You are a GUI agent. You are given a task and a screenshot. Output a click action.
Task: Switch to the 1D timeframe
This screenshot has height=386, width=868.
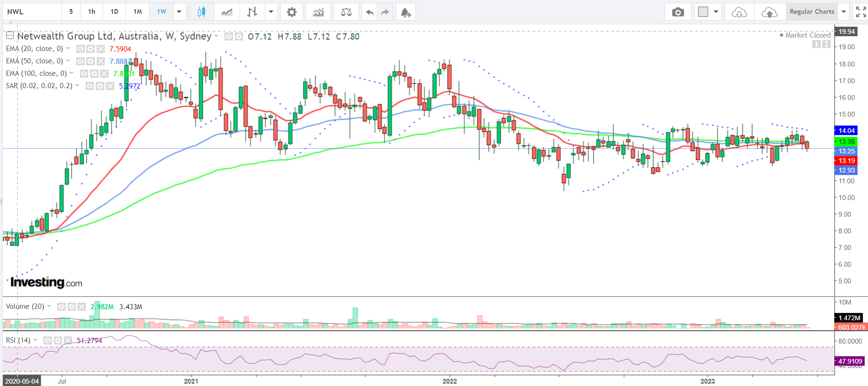(x=114, y=12)
